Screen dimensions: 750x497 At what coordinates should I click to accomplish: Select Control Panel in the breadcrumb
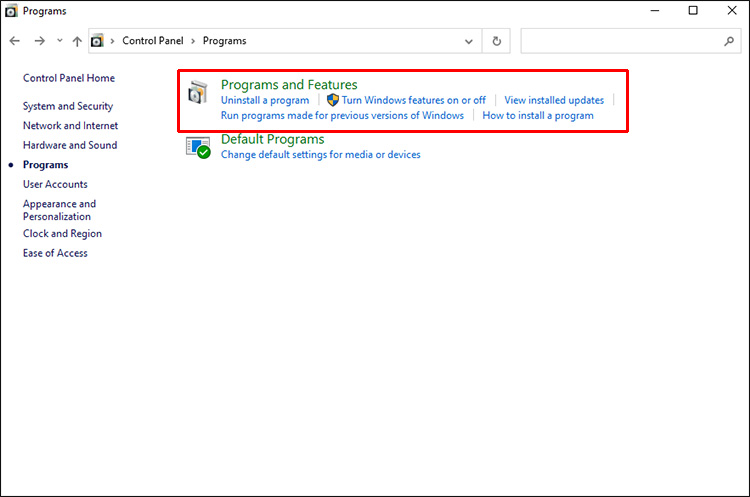pyautogui.click(x=153, y=41)
